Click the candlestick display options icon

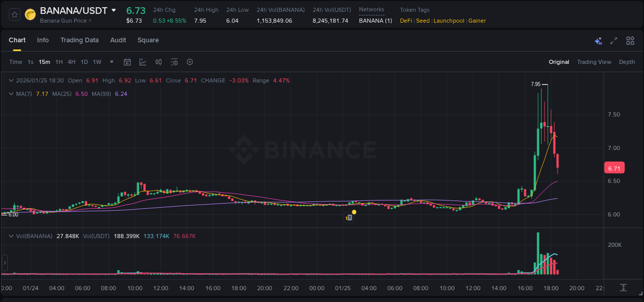(158, 62)
